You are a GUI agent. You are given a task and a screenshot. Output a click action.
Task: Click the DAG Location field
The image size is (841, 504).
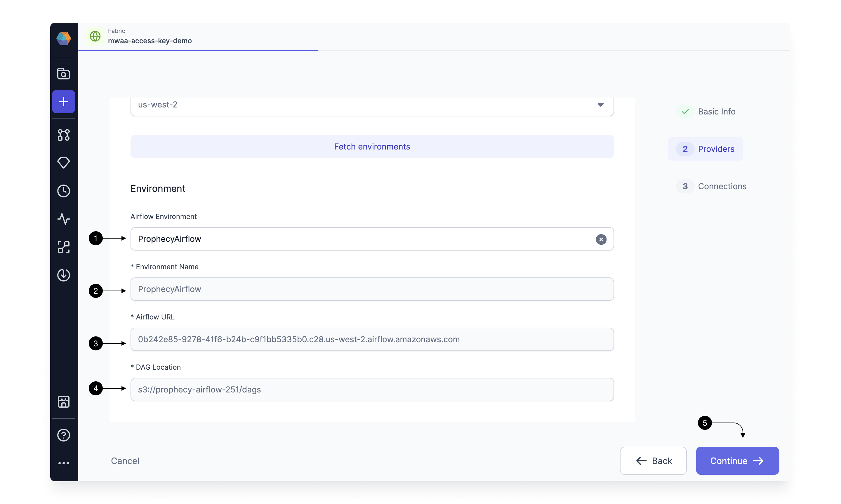pos(372,390)
